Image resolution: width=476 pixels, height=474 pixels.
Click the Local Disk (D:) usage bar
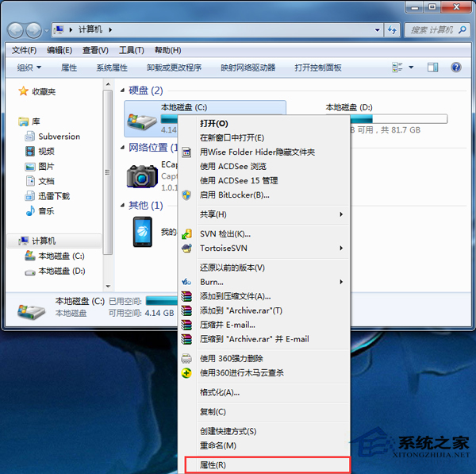(x=398, y=119)
